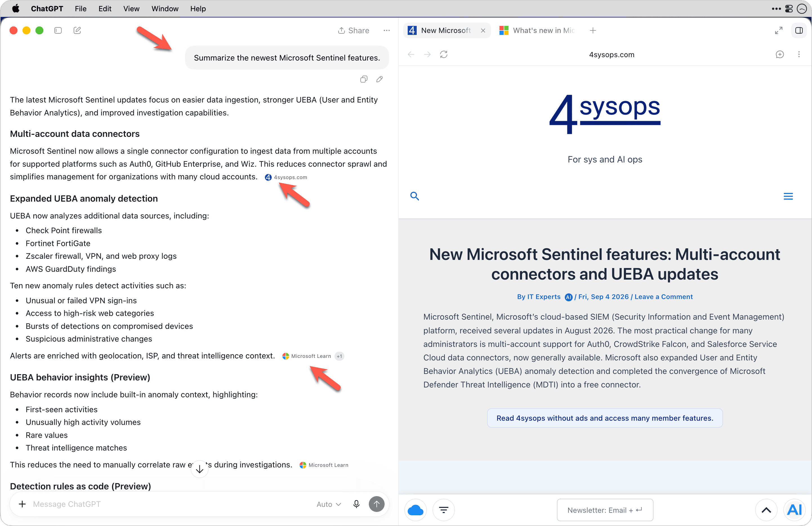Click the Multi-account data connectors heading
The height and width of the screenshot is (526, 812).
point(75,133)
